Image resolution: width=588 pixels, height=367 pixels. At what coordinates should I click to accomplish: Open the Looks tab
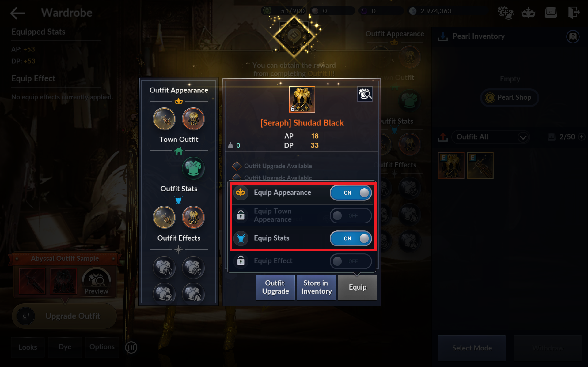click(x=28, y=347)
